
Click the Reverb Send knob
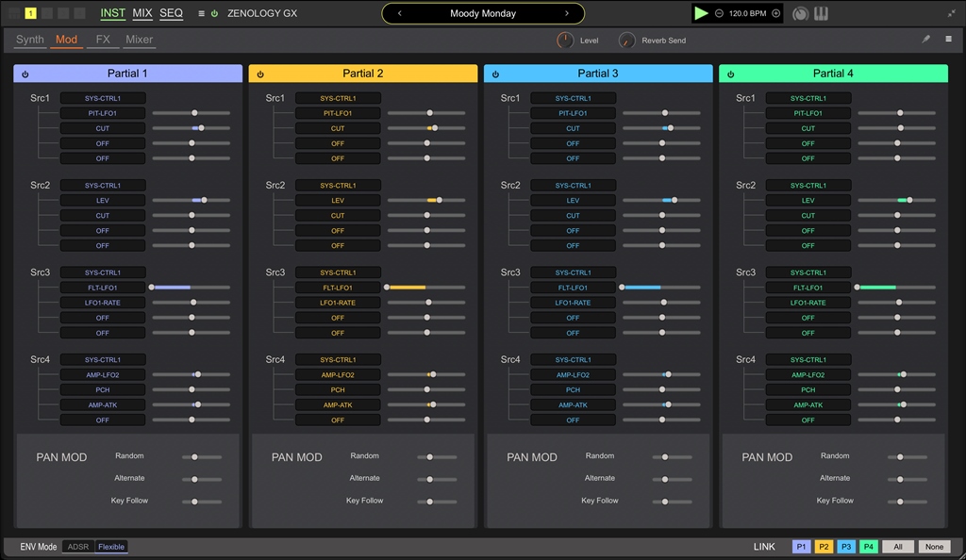(627, 41)
